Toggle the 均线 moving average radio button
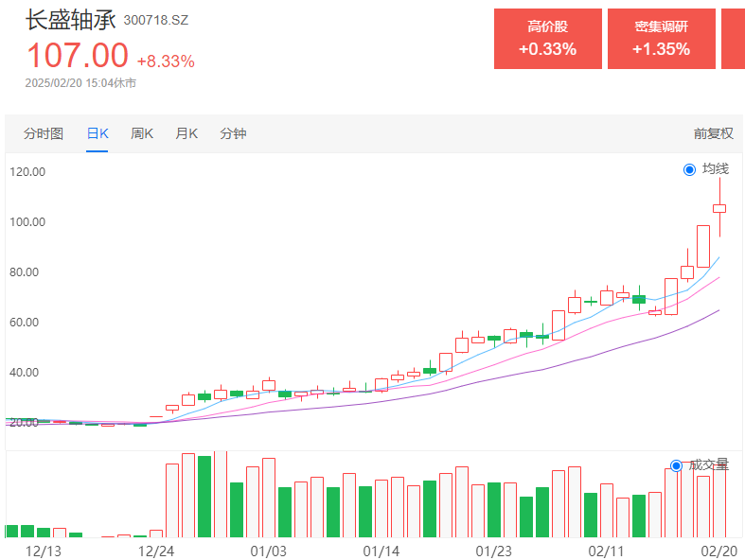This screenshot has width=745, height=560. pyautogui.click(x=689, y=169)
